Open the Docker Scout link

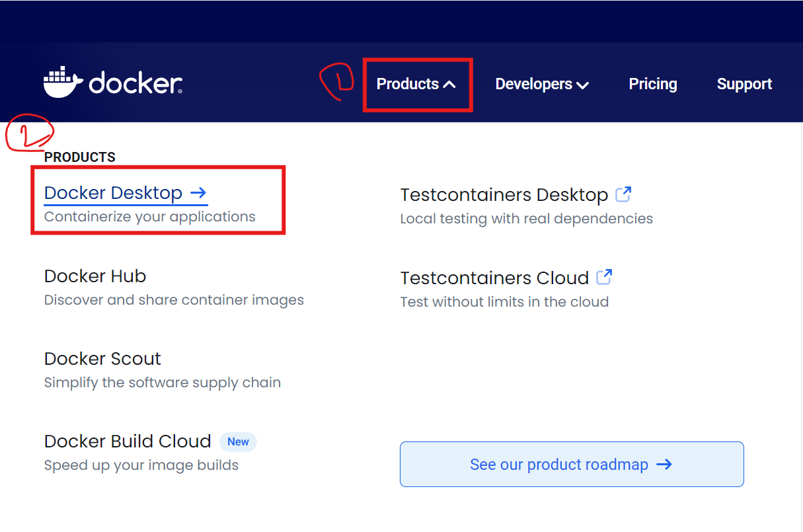[x=102, y=359]
